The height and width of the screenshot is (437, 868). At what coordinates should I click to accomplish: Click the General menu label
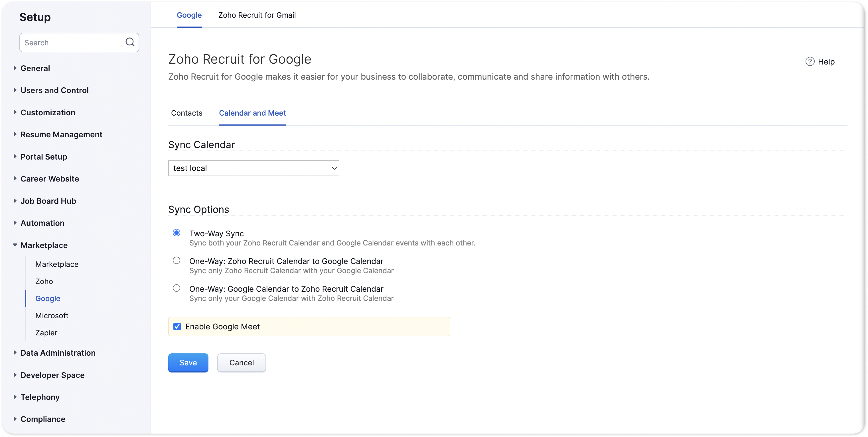(35, 69)
